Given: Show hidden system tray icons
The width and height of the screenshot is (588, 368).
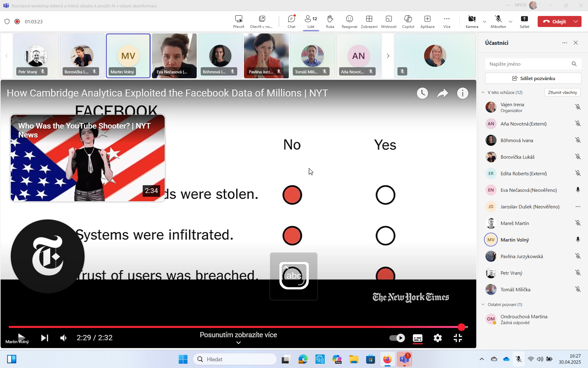Looking at the screenshot, I should [x=482, y=359].
